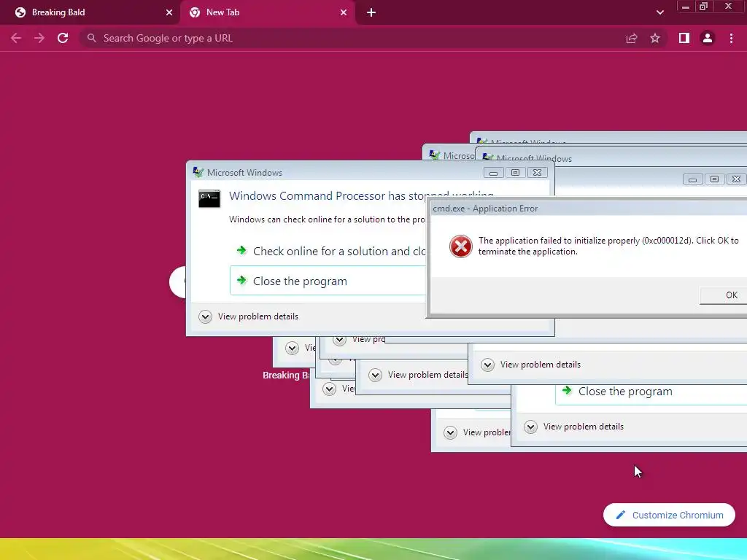Screen dimensions: 747x560
Task: Click the green arrow beside Check online option
Action: [241, 251]
